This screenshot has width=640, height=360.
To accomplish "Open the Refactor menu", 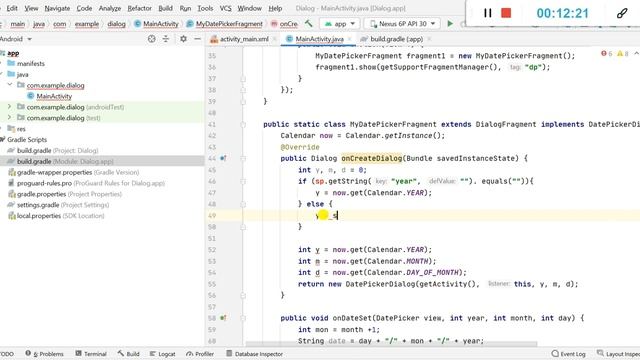I will click(139, 8).
